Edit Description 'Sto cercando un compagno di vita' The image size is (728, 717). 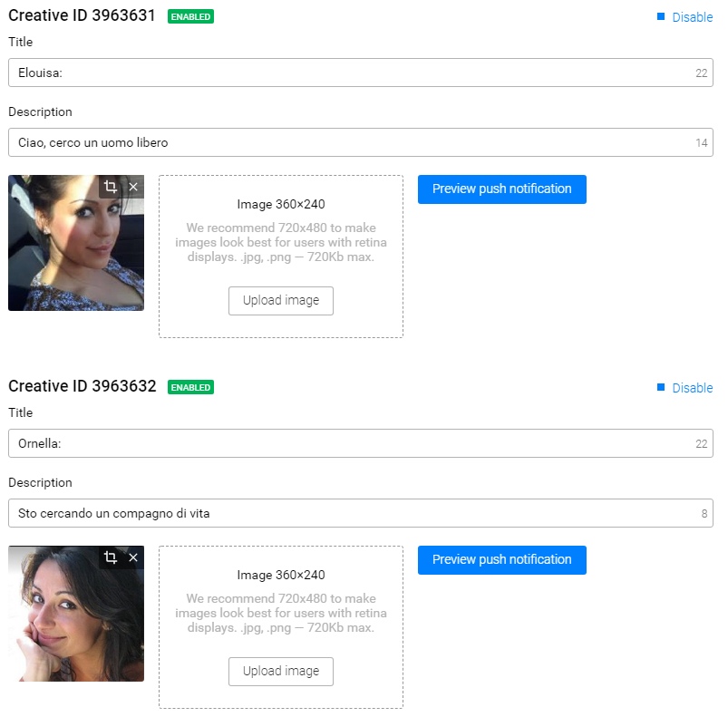point(361,513)
